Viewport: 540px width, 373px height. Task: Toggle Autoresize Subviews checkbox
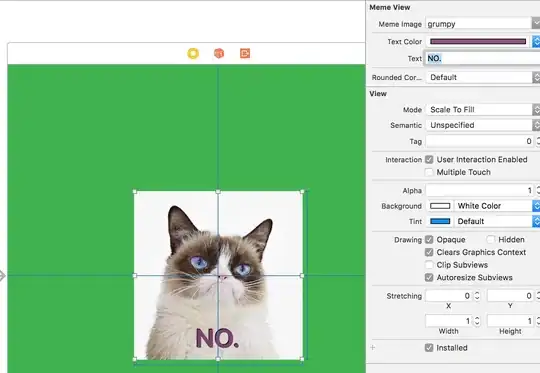click(429, 277)
